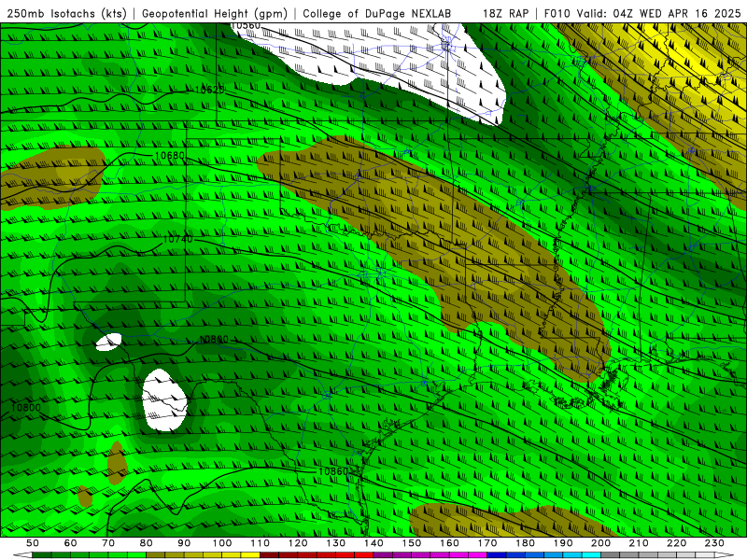Screen dimensions: 747x560
Task: Select the 60 value on the color scale
Action: click(70, 543)
